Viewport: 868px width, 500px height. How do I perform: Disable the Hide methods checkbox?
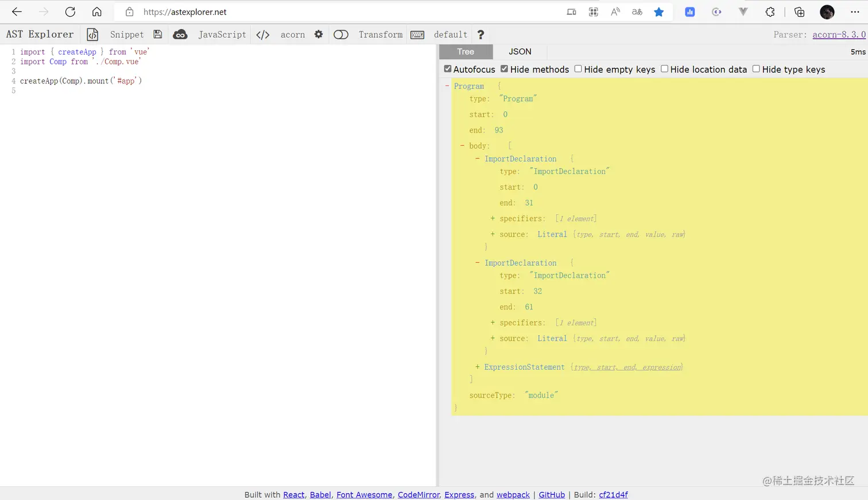tap(503, 69)
